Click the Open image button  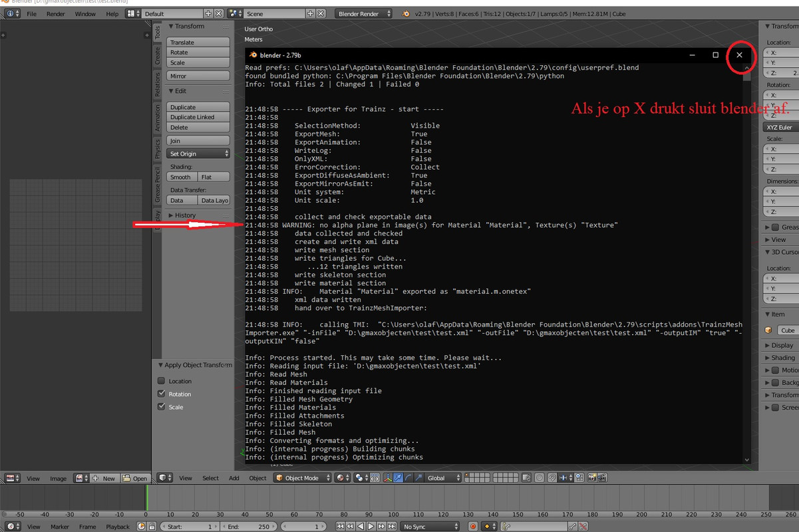click(x=136, y=477)
